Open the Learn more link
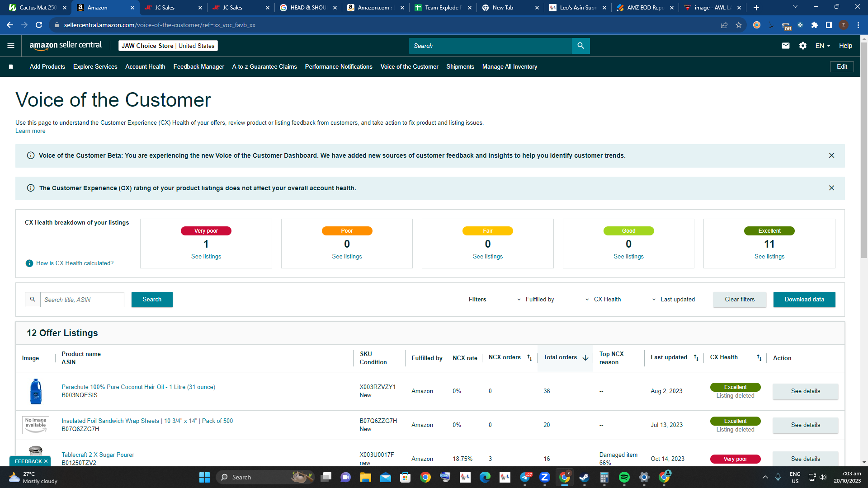The width and height of the screenshot is (868, 488). [x=30, y=131]
